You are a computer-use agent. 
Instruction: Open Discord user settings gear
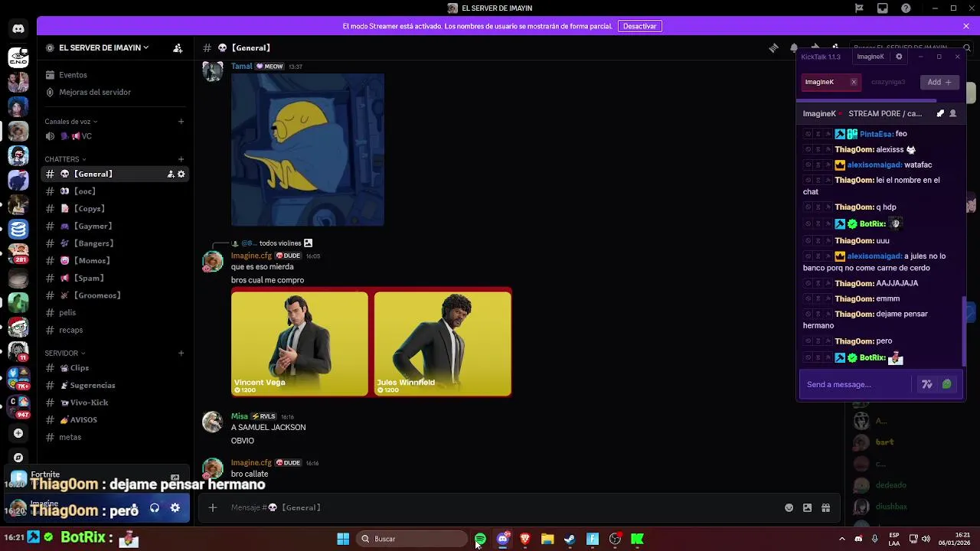(175, 507)
